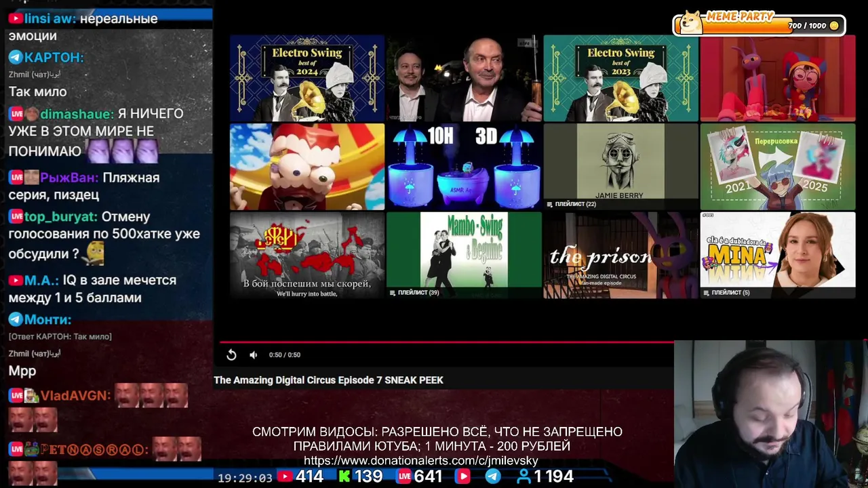Image resolution: width=868 pixels, height=488 pixels.
Task: Mute the video with the speaker icon
Action: pos(253,354)
